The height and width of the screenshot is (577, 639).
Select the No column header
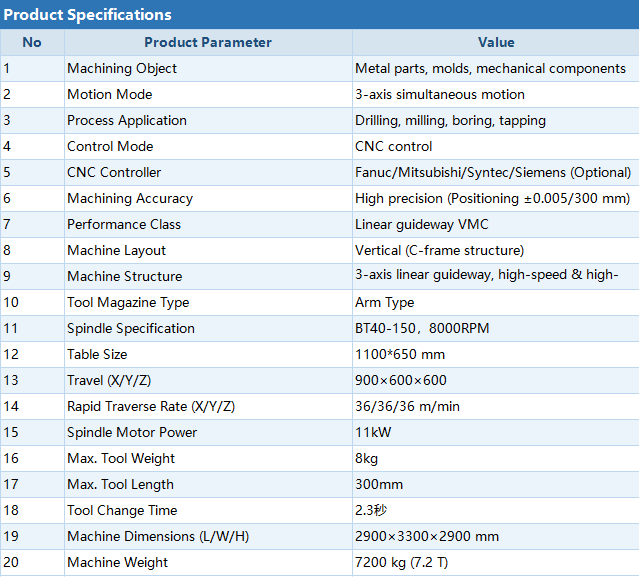click(32, 42)
